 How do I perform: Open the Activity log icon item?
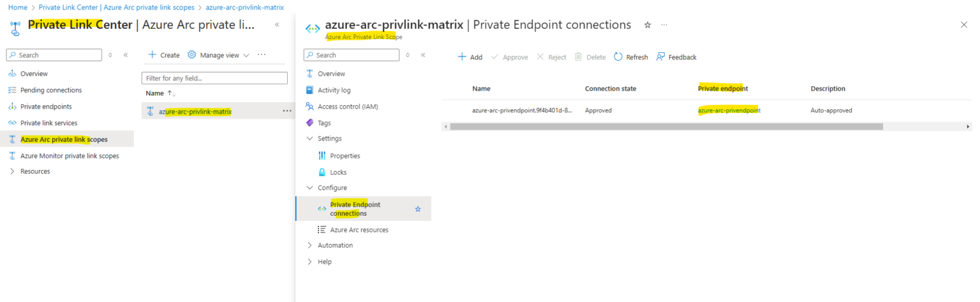point(310,90)
